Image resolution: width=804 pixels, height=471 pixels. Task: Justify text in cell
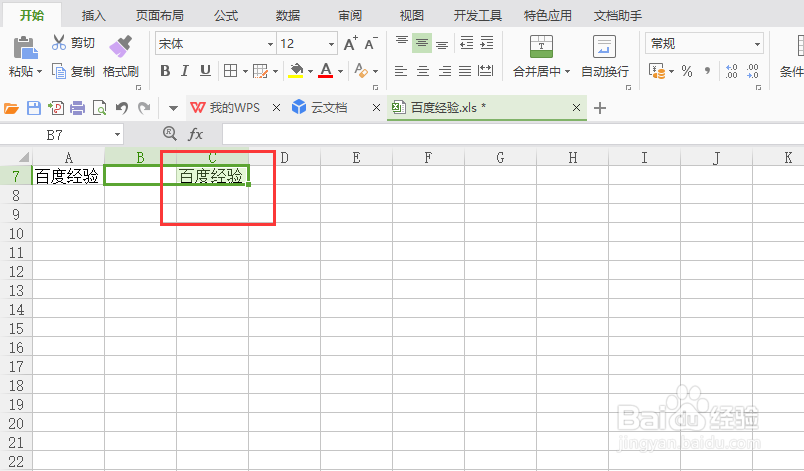[465, 71]
